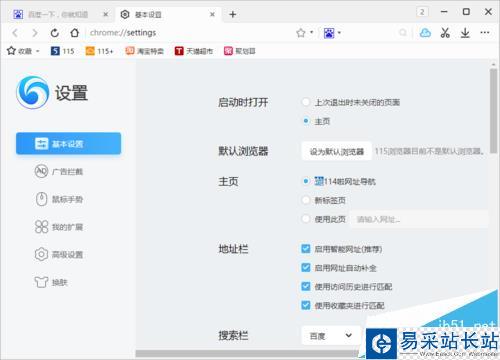
Task: Choose 114啦网址导航 as homepage
Action: pos(305,181)
